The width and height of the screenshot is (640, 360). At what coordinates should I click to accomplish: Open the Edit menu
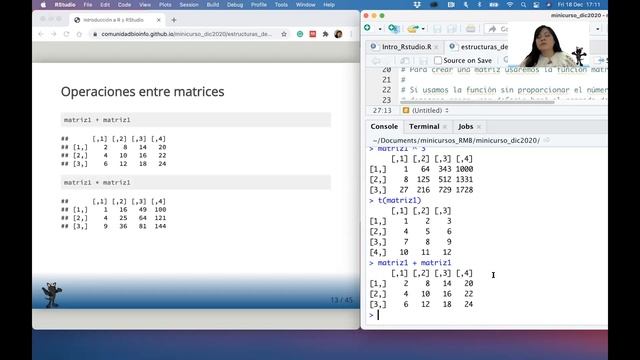[105, 5]
